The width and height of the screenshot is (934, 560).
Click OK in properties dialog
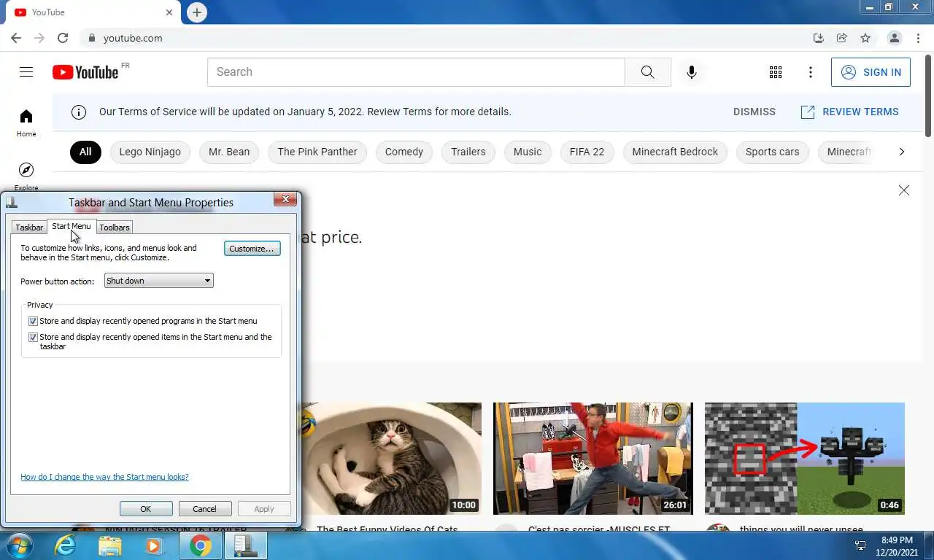click(146, 509)
